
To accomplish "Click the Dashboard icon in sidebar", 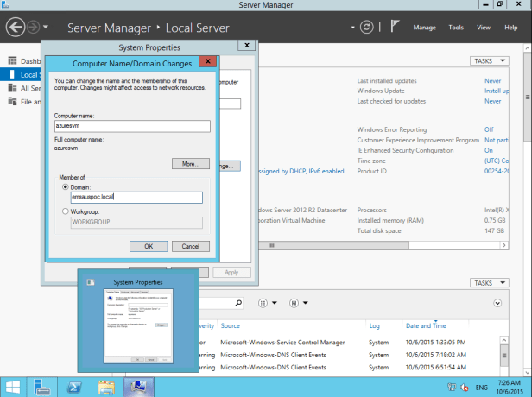I will click(13, 61).
